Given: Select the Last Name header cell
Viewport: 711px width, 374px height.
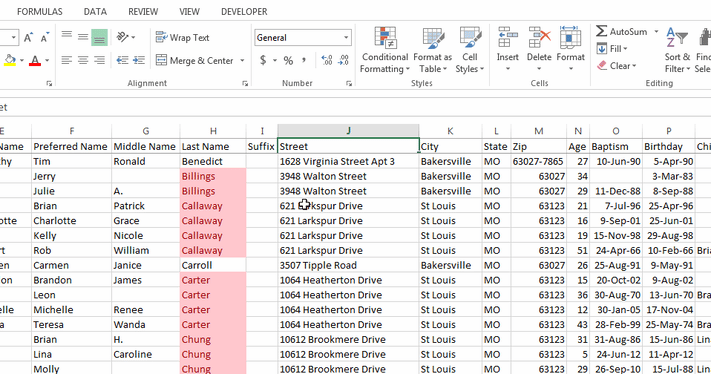Looking at the screenshot, I should coord(213,146).
